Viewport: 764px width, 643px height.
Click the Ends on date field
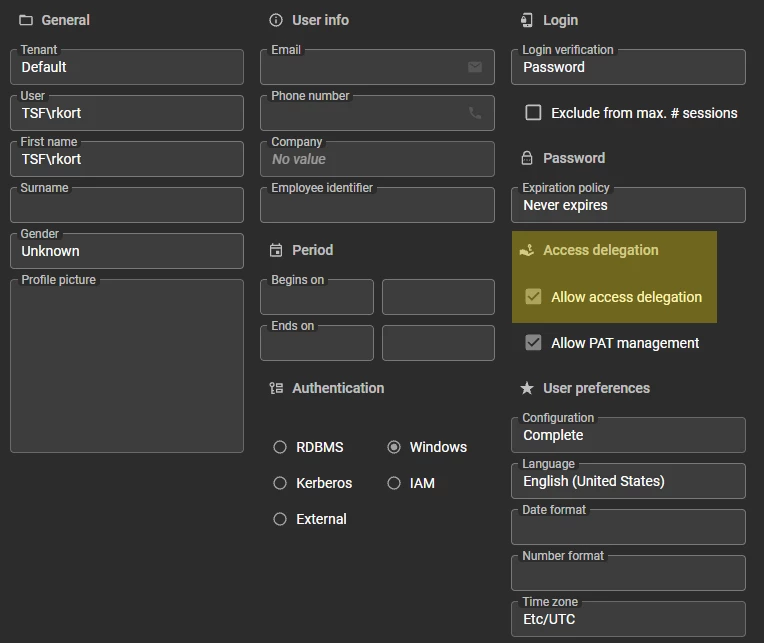pyautogui.click(x=317, y=343)
